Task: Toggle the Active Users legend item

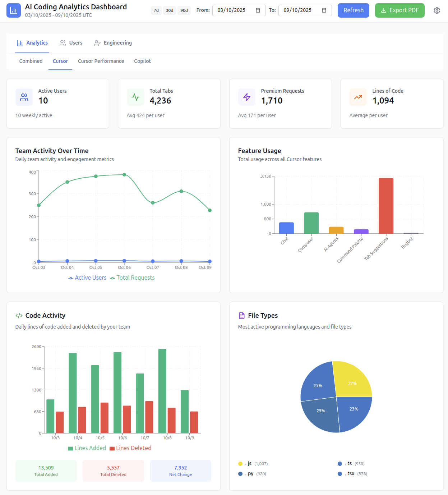Action: click(87, 278)
